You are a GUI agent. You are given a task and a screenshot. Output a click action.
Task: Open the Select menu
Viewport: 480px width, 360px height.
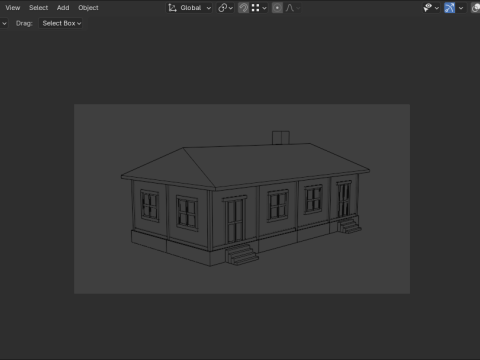pos(38,8)
